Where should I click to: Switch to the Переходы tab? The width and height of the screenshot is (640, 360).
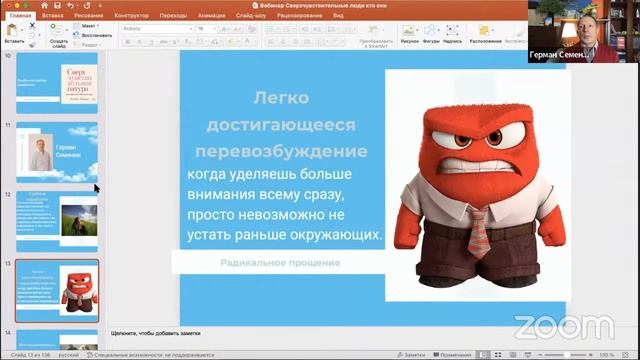pyautogui.click(x=173, y=16)
